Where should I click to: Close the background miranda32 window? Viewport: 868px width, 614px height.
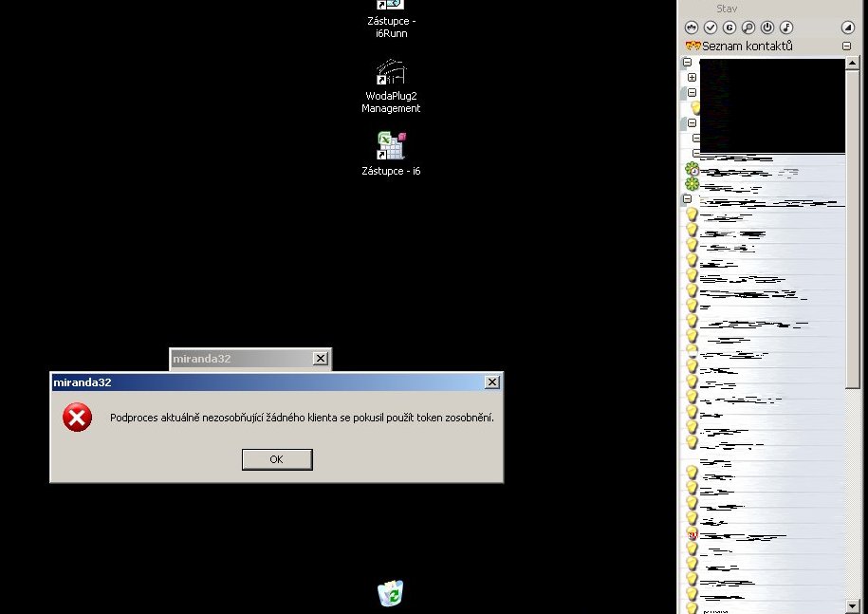point(321,358)
